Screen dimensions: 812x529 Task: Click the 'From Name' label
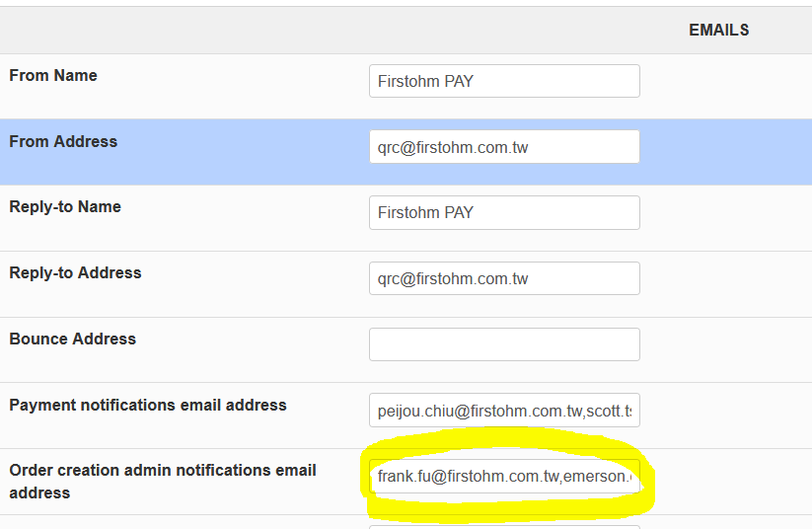[x=53, y=76]
